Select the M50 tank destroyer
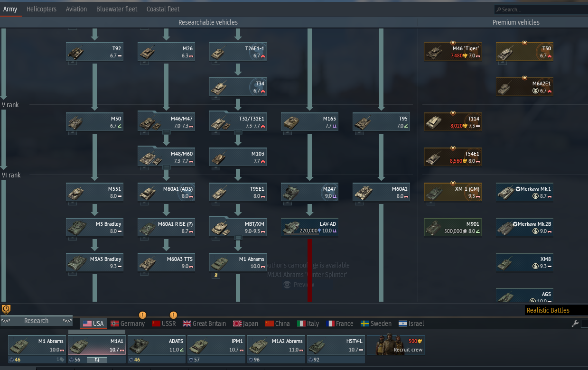The width and height of the screenshot is (588, 370). click(x=94, y=122)
